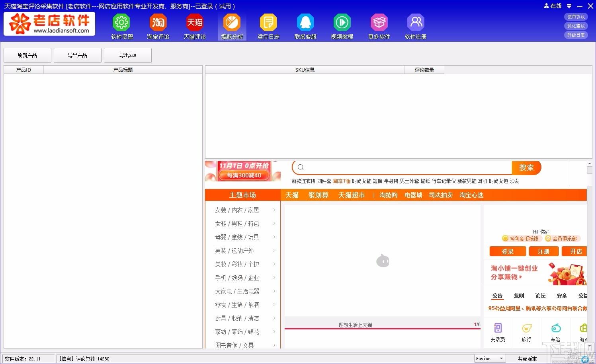
Task: Click the 开店 button
Action: point(575,251)
